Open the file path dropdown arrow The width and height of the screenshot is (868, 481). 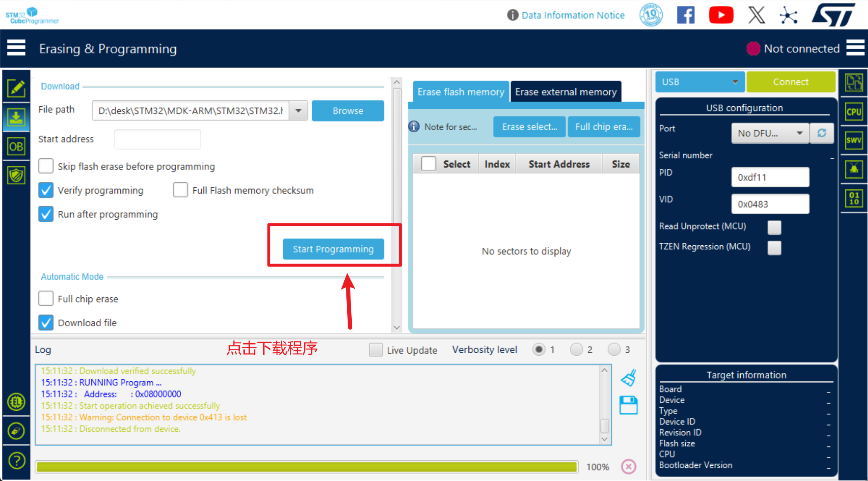pos(298,110)
